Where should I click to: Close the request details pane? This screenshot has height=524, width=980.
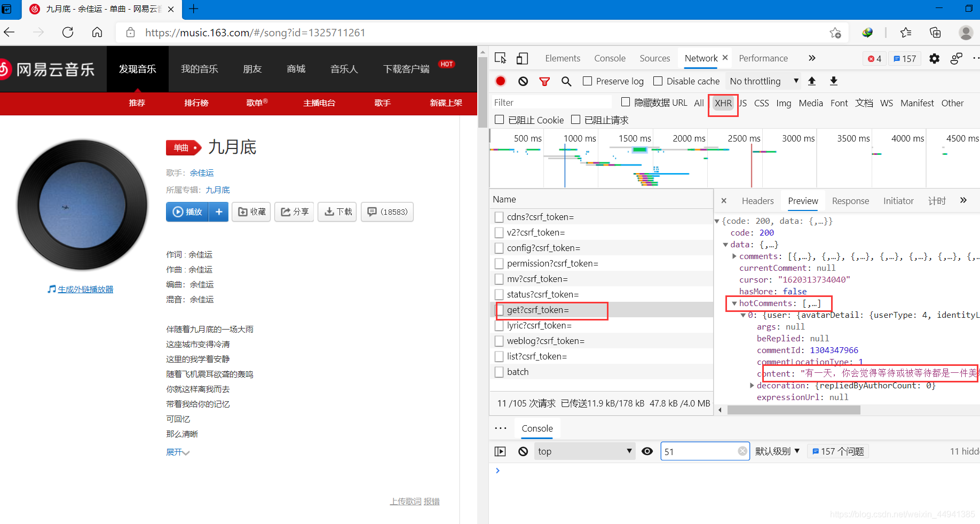tap(724, 201)
